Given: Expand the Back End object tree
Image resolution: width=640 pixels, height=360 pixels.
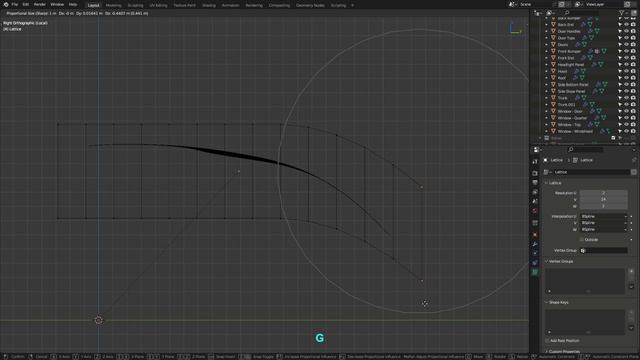Looking at the screenshot, I should click(x=547, y=24).
